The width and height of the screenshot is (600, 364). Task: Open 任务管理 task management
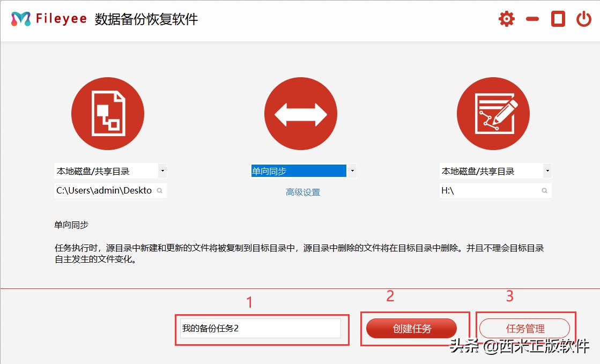pyautogui.click(x=525, y=329)
